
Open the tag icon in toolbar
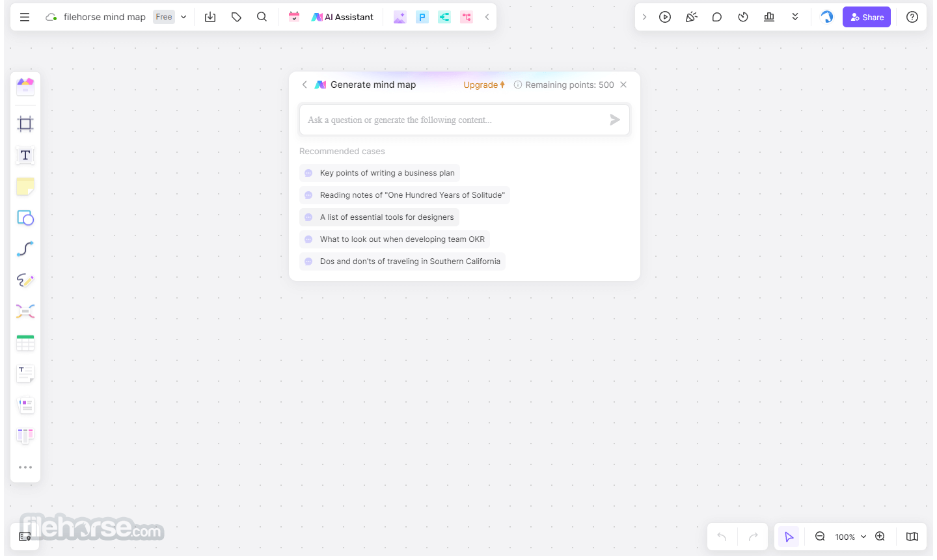tap(236, 17)
